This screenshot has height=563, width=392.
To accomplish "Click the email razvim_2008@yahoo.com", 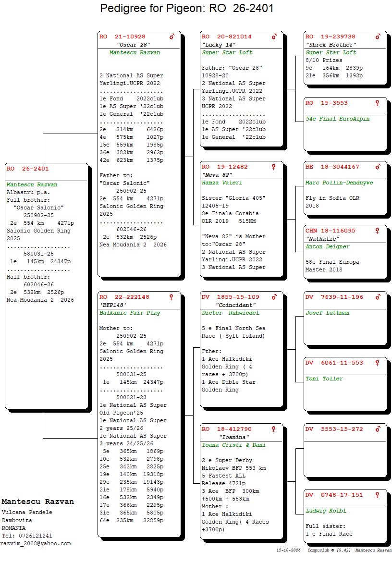I will click(x=36, y=544).
